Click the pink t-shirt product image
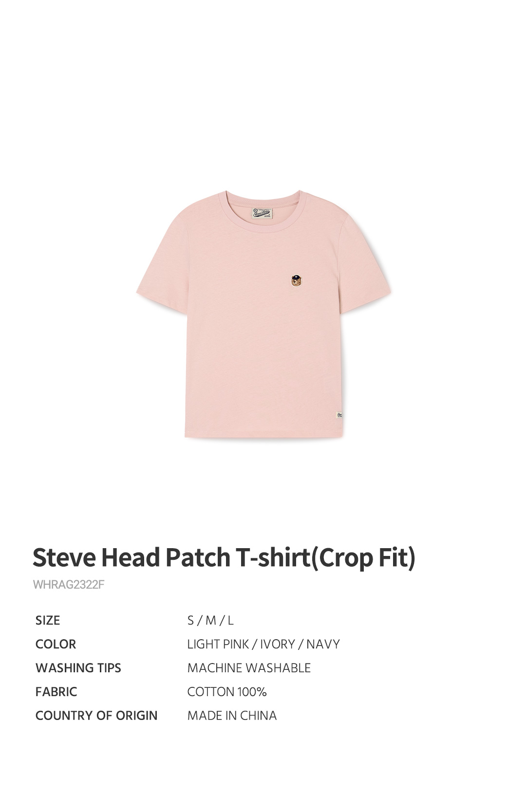Viewport: 526px width, 812px height. coord(263,314)
